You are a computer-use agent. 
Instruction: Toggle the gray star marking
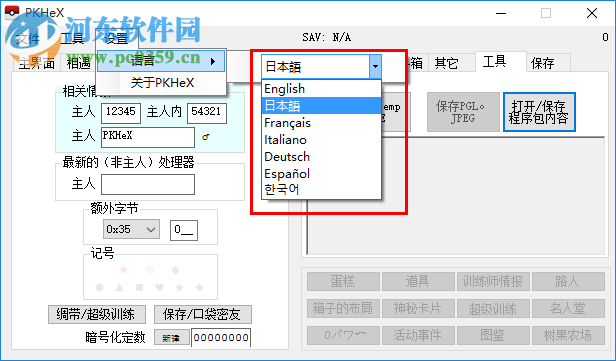(x=180, y=288)
